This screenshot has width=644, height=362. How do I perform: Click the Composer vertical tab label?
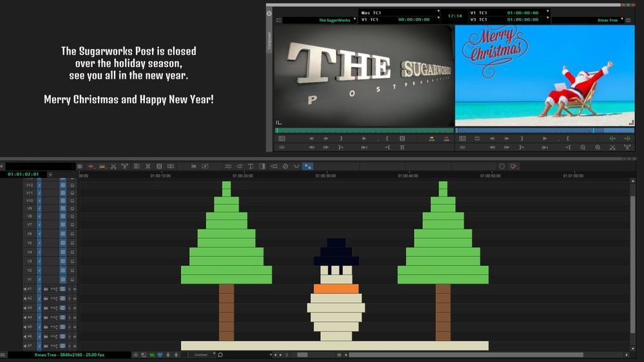269,41
